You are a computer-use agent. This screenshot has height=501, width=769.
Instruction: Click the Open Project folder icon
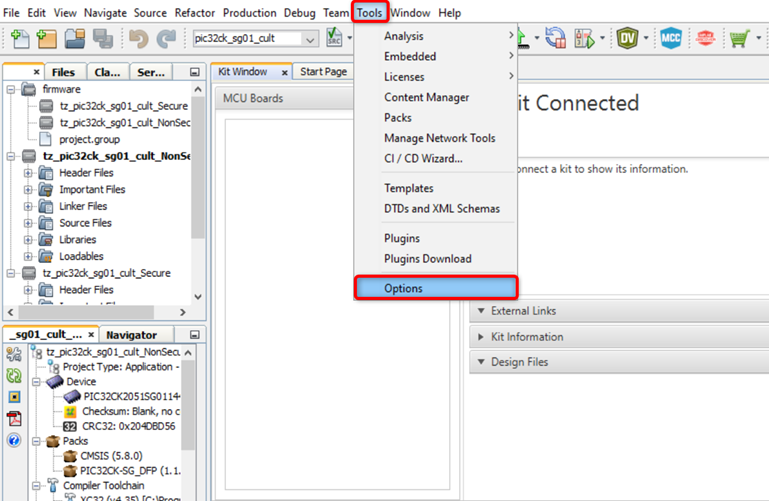(x=75, y=38)
